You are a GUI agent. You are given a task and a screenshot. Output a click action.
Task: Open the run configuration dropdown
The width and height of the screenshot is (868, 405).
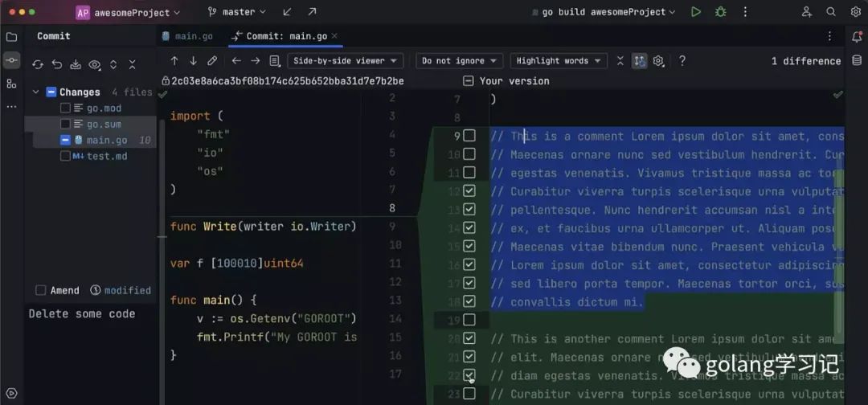[604, 12]
